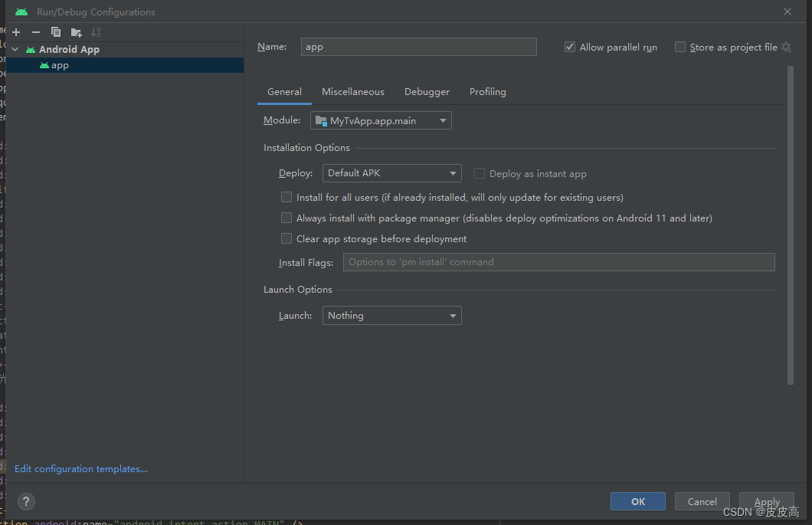The width and height of the screenshot is (812, 525).
Task: Enable Clear app storage before deployment
Action: tap(286, 238)
